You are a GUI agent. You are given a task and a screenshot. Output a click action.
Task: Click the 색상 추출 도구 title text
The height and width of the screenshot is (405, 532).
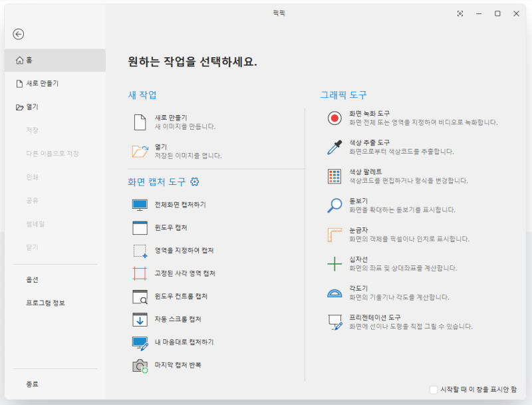pos(370,143)
